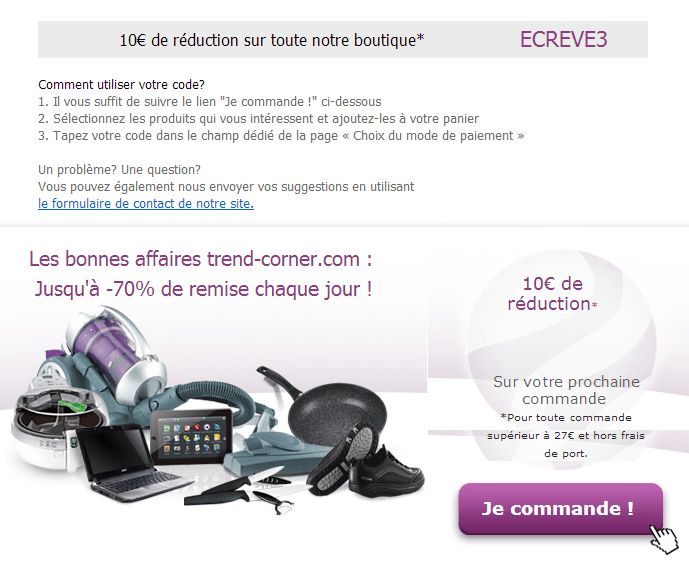689x573 pixels.
Task: Click the grey banner "10€ de réduction sur toute notre boutique"
Action: [x=343, y=40]
